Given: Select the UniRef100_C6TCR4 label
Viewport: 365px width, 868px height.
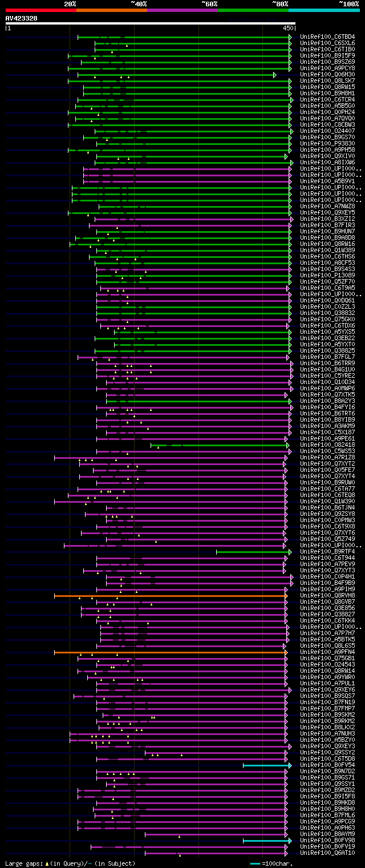Looking at the screenshot, I should tap(327, 99).
